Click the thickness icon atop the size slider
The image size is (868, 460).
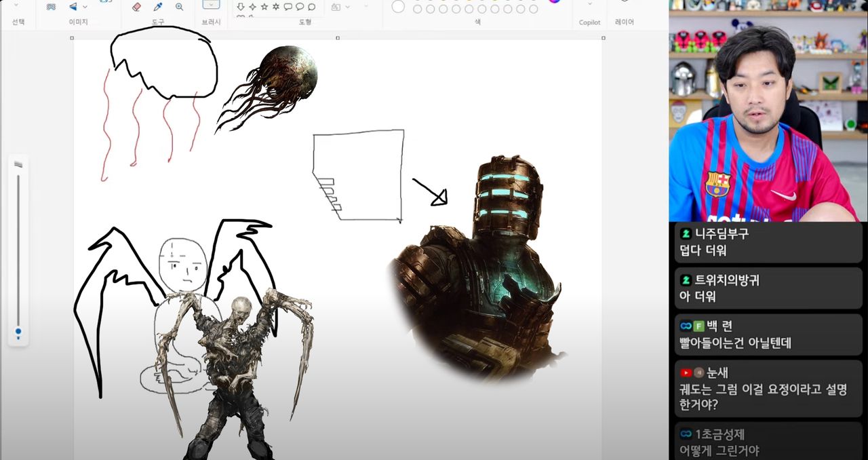coord(18,164)
